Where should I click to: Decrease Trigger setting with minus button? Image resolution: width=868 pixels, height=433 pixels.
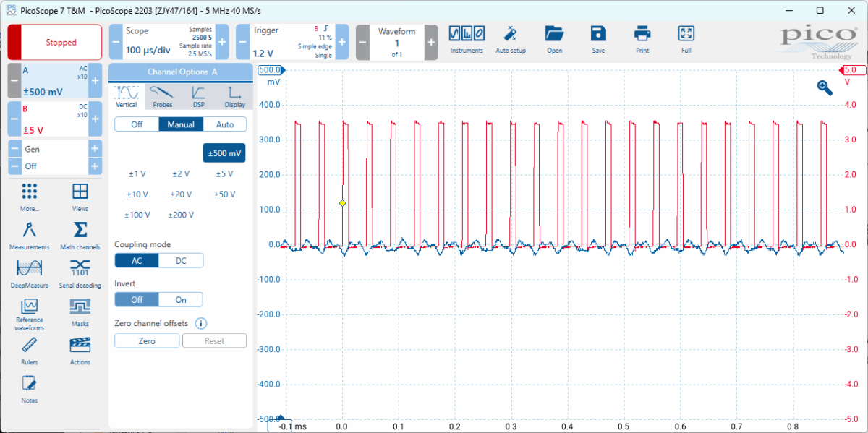click(x=244, y=42)
